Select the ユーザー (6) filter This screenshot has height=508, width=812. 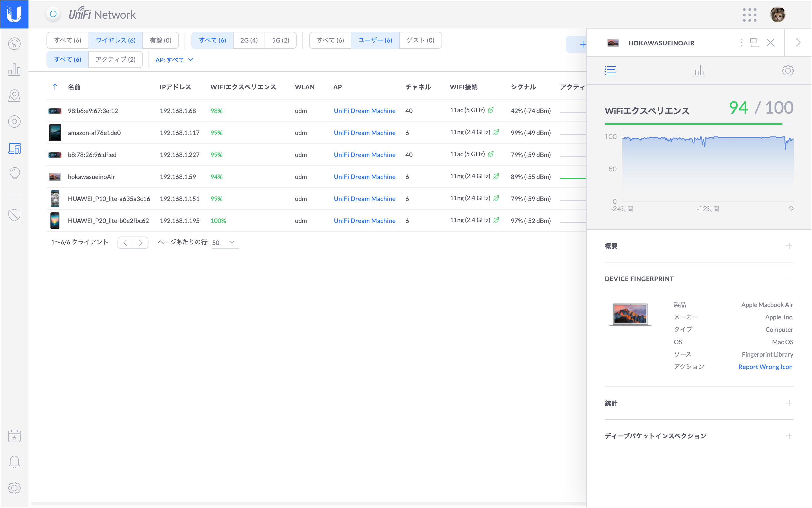coord(375,40)
